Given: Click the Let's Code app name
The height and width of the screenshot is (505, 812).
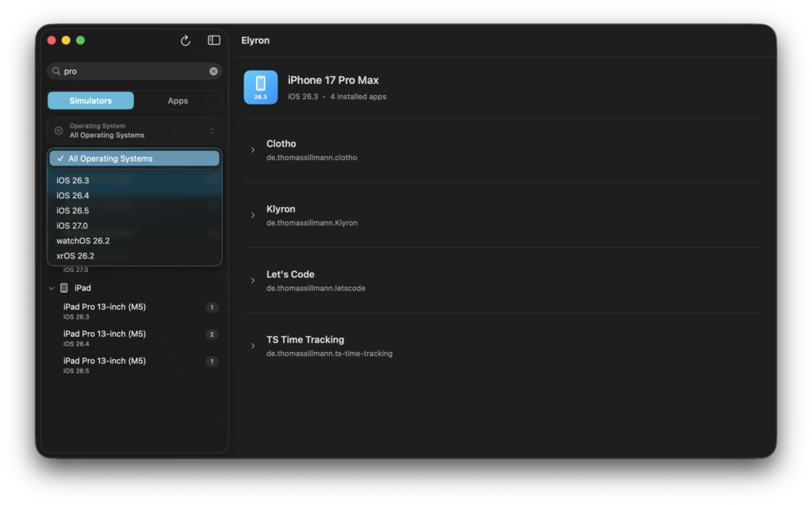Looking at the screenshot, I should tap(290, 274).
